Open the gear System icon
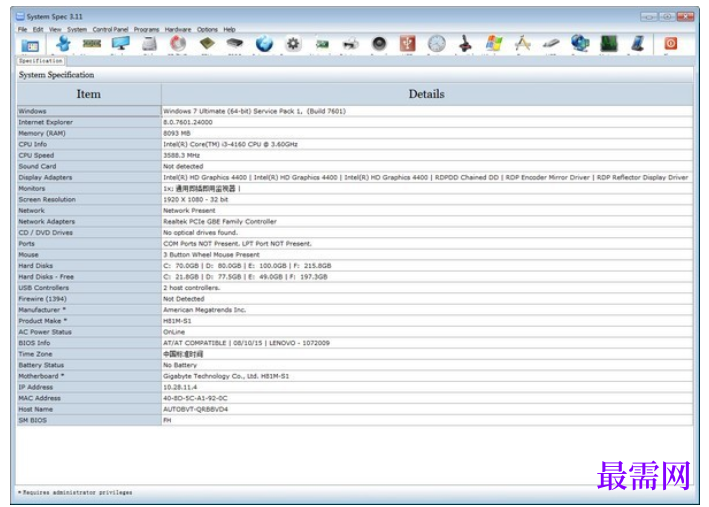 pyautogui.click(x=293, y=44)
